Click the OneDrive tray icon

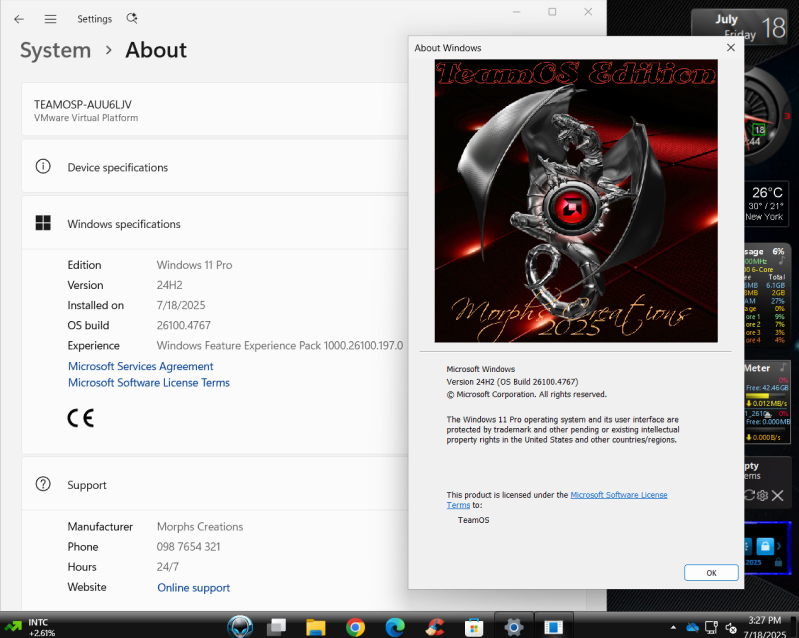692,627
